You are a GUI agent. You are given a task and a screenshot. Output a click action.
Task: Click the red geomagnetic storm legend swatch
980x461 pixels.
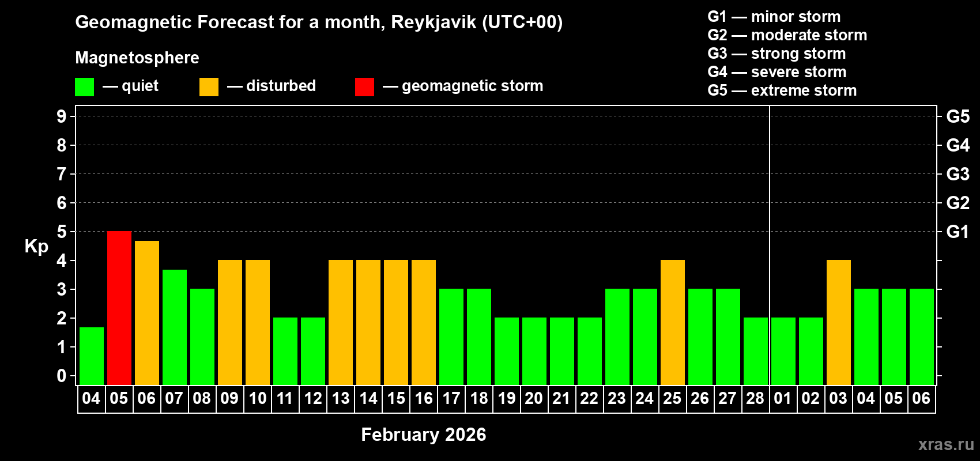pos(364,87)
